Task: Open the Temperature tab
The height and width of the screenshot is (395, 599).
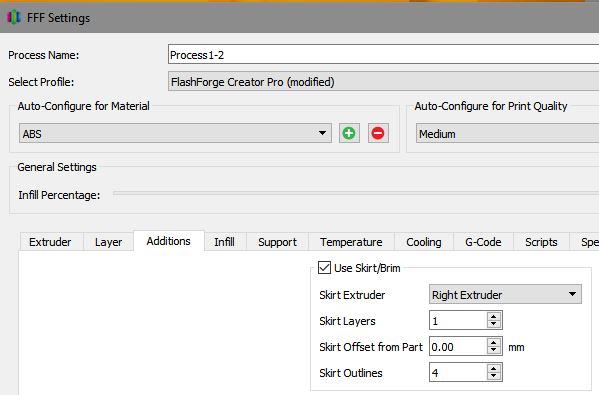Action: [x=351, y=242]
